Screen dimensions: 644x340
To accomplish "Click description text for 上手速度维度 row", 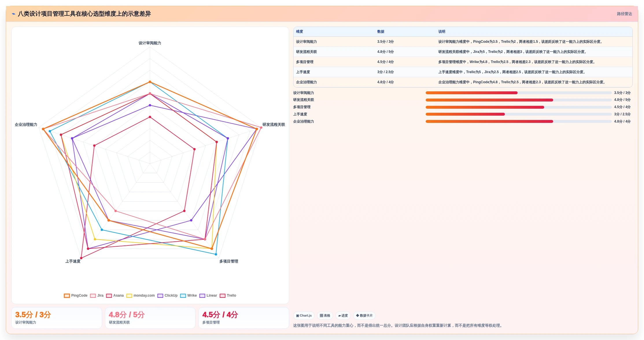I will coord(512,72).
